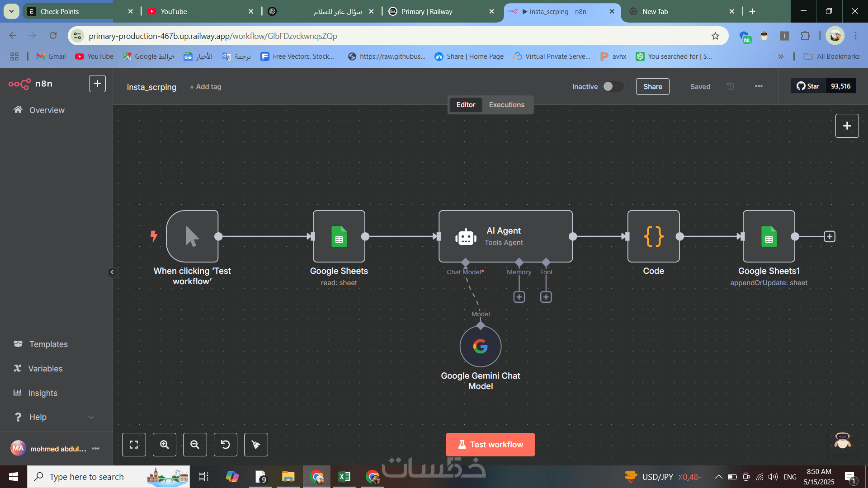The image size is (868, 488).
Task: Collapse the left sidebar with arrow
Action: coord(113,272)
